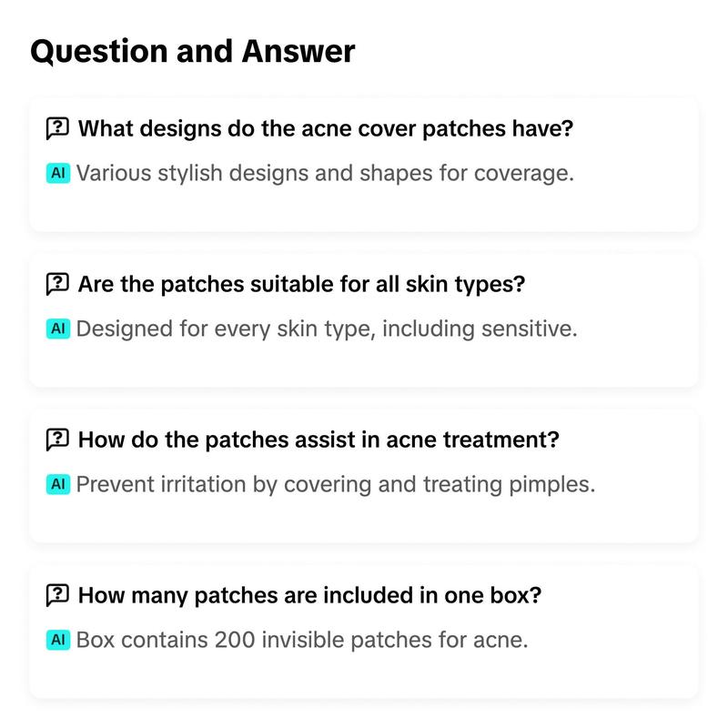Screen dimensions: 728x728
Task: Tap the answer 'Box contains 200 invisible patches for acne.'
Action: click(x=302, y=640)
